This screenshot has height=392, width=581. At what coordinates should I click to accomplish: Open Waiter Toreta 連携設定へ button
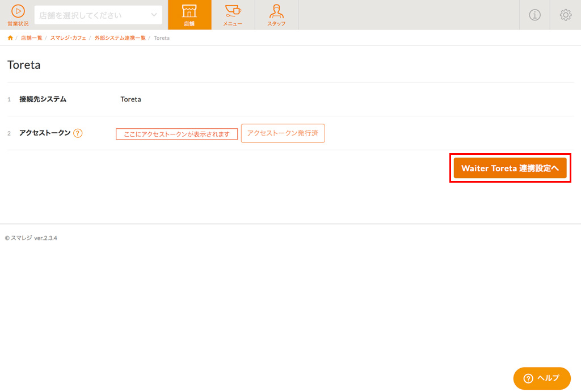(x=510, y=168)
